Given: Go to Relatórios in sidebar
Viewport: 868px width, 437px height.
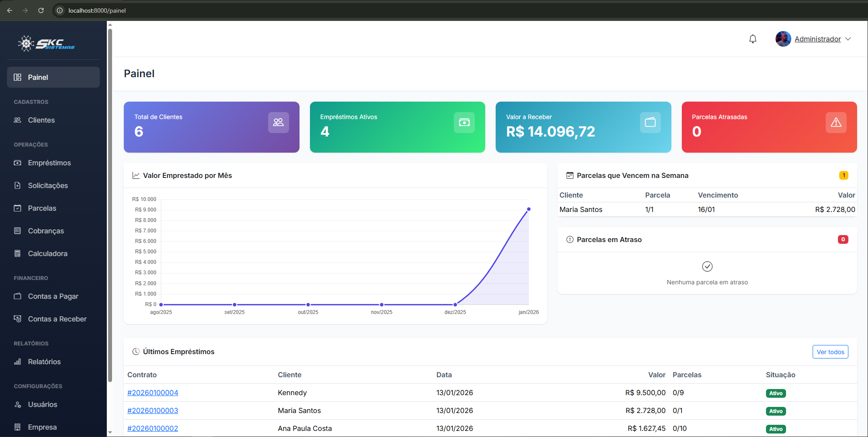Looking at the screenshot, I should (x=44, y=362).
